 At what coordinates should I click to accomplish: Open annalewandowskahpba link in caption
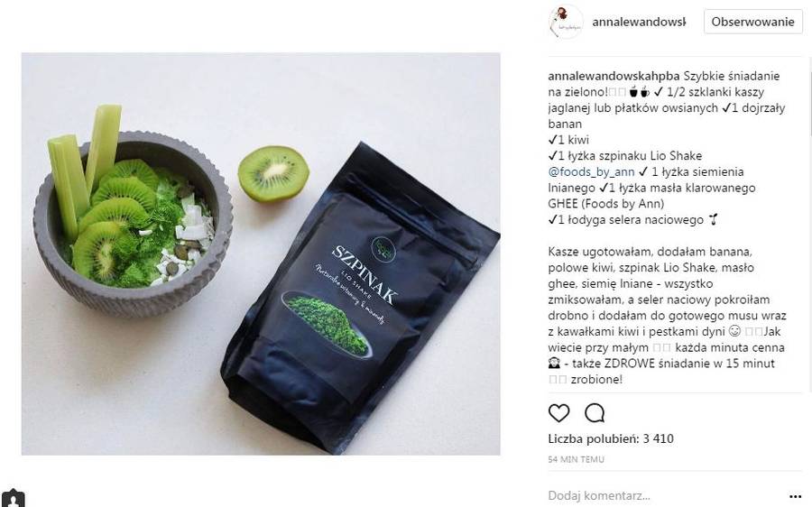click(614, 76)
